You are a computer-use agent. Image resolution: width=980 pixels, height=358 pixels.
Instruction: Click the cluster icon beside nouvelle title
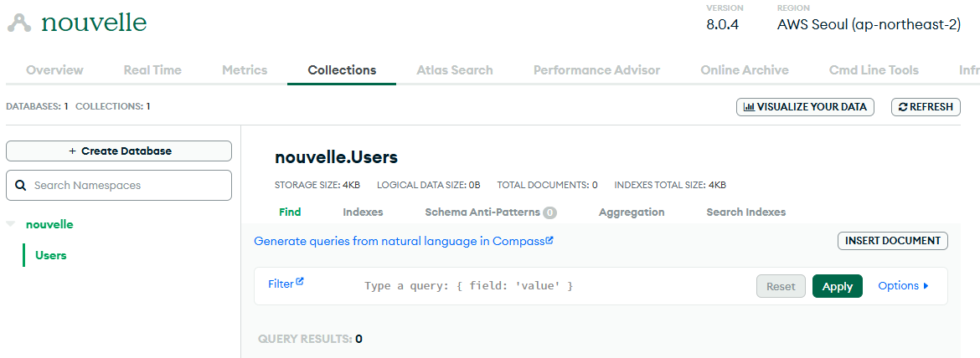19,23
